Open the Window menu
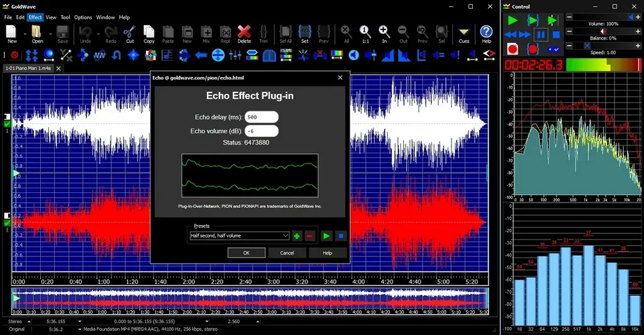 (106, 17)
